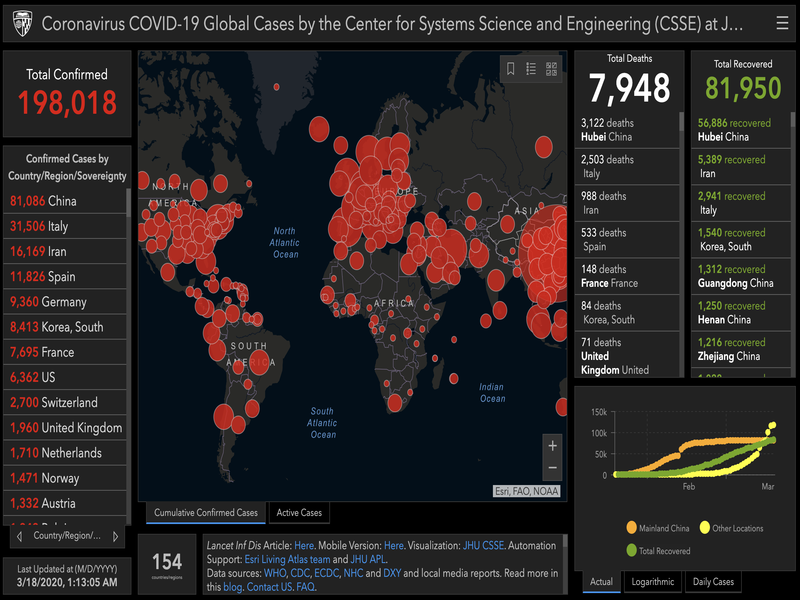Open the CDC data source link
The image size is (800, 600).
[x=299, y=573]
